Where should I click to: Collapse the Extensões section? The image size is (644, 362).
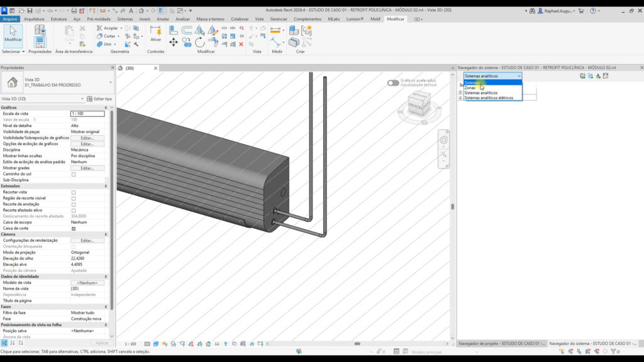[106, 186]
